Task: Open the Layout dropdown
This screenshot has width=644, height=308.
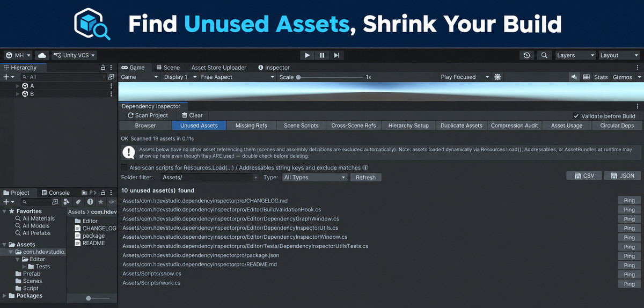Action: pos(619,55)
